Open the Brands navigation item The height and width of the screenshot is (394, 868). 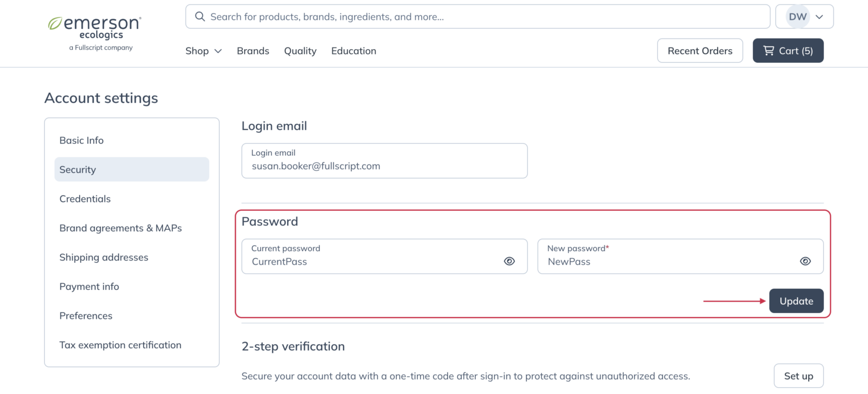(x=253, y=51)
